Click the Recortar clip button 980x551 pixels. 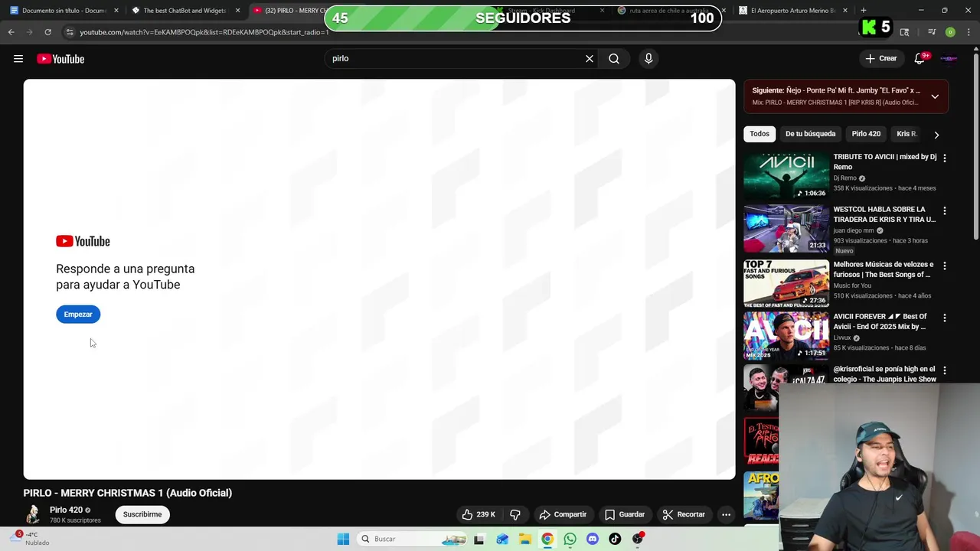(684, 514)
